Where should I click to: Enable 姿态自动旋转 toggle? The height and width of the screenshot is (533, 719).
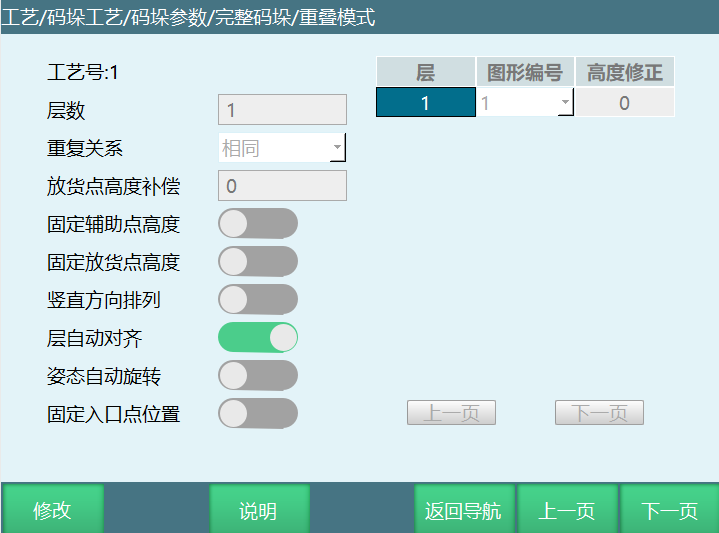(258, 376)
